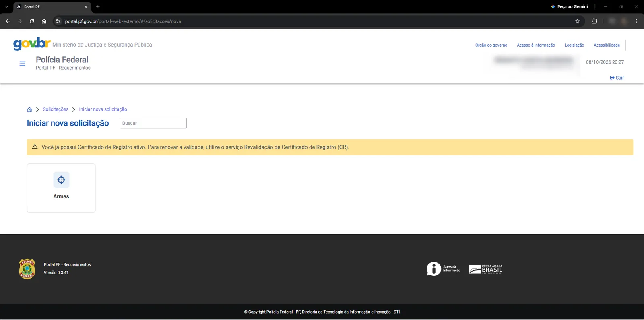Open the Legislação link
644x320 pixels.
(574, 45)
